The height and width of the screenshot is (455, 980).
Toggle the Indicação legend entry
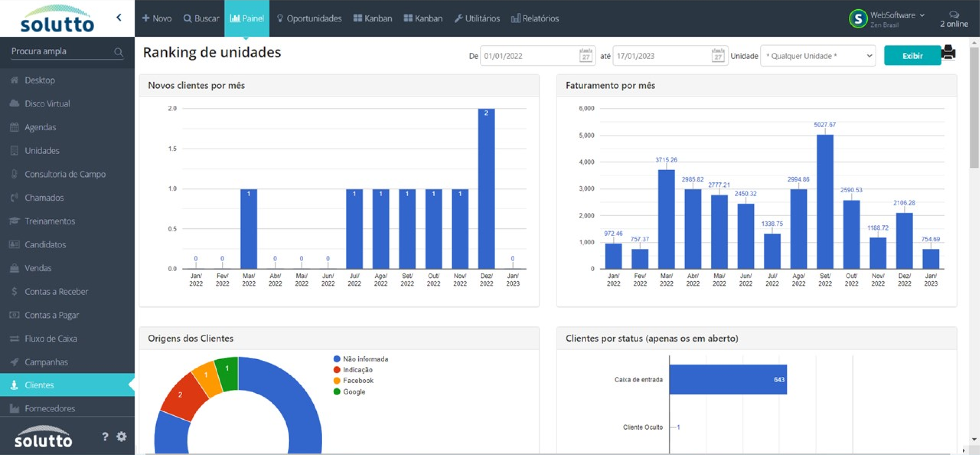click(353, 370)
